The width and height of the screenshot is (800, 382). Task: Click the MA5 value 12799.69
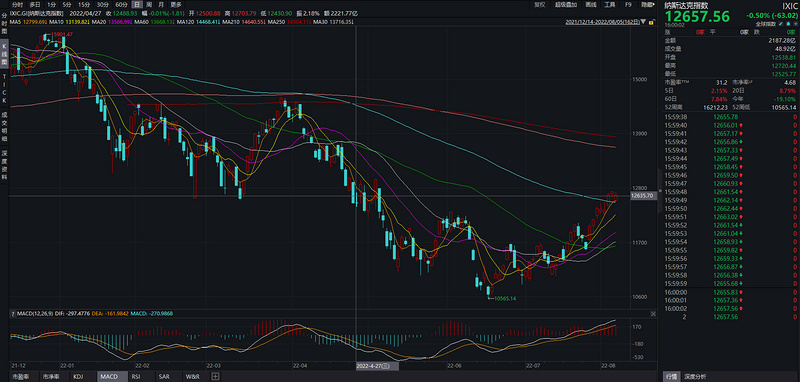35,22
